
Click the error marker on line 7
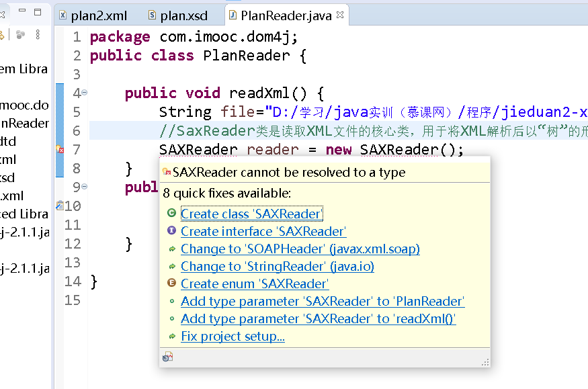pyautogui.click(x=60, y=149)
